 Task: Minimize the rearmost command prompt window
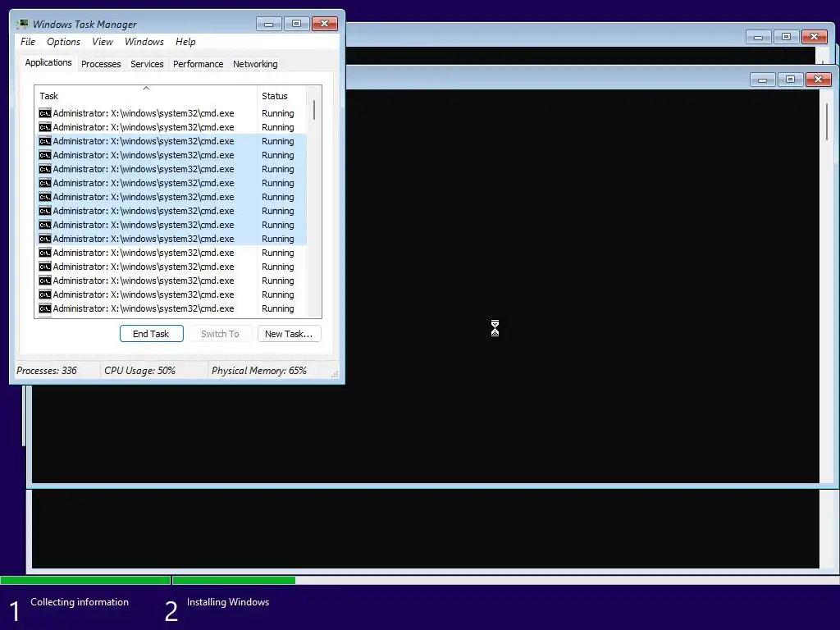tap(759, 37)
